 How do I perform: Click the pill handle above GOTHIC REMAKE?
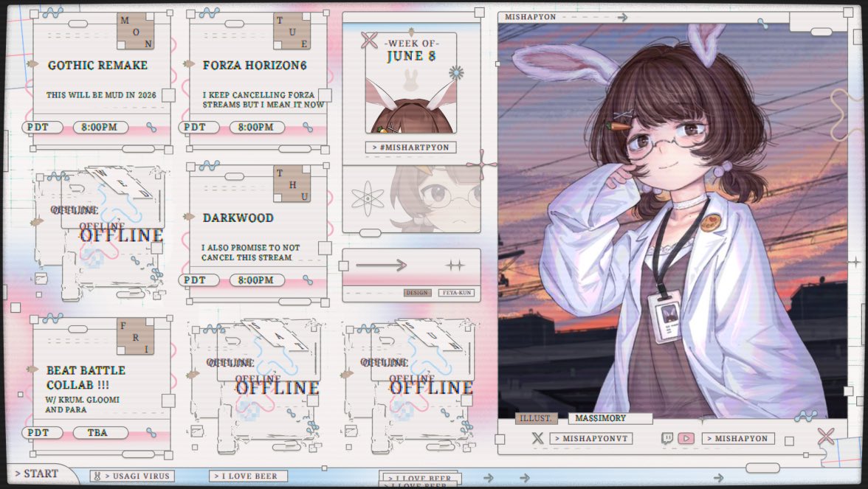77,24
